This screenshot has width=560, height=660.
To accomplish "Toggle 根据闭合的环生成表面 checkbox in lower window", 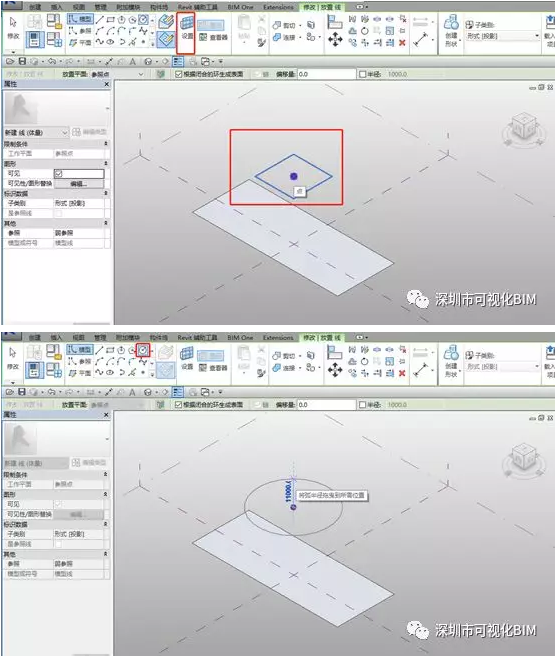I will coord(179,405).
